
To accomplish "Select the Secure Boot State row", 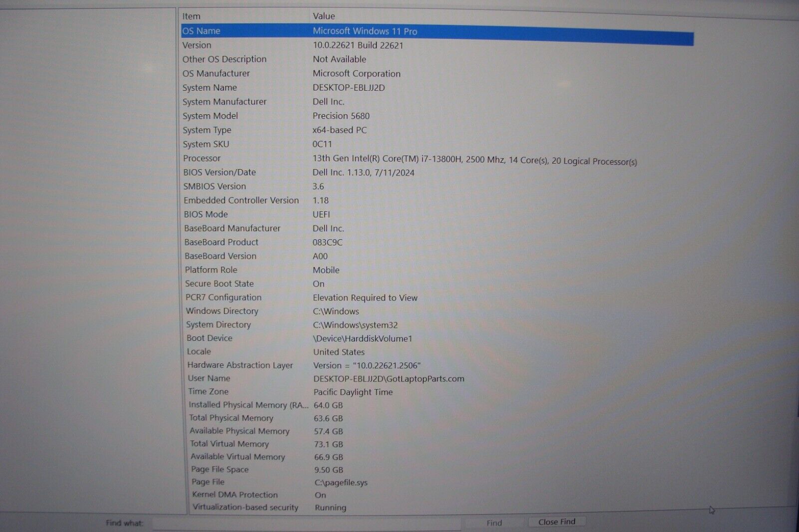I will pos(437,283).
